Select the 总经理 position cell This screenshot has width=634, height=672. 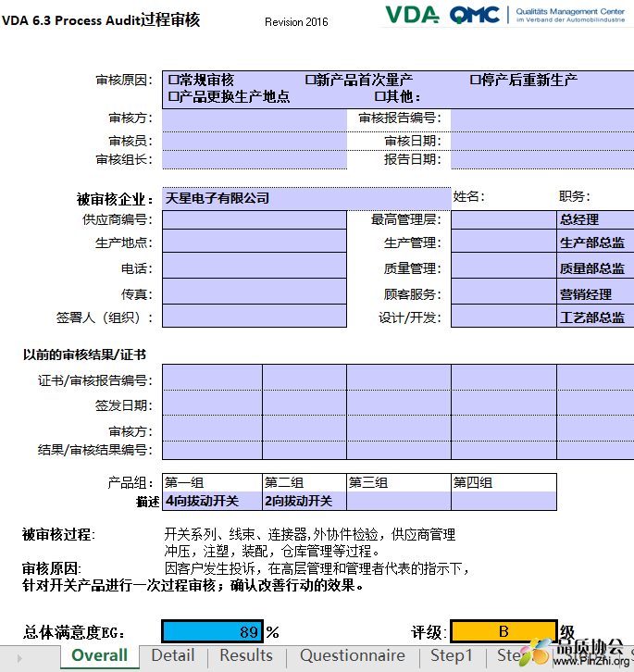point(595,220)
